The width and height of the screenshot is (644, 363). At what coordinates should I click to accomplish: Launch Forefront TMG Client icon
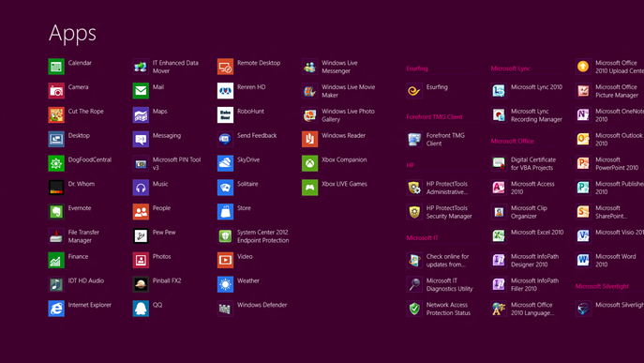tap(414, 140)
